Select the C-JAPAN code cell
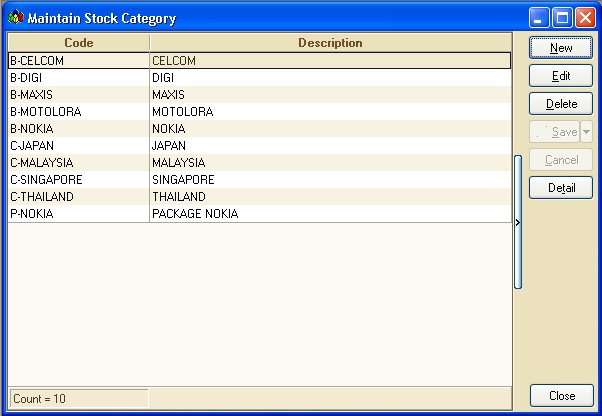Image resolution: width=602 pixels, height=416 pixels. coord(79,145)
